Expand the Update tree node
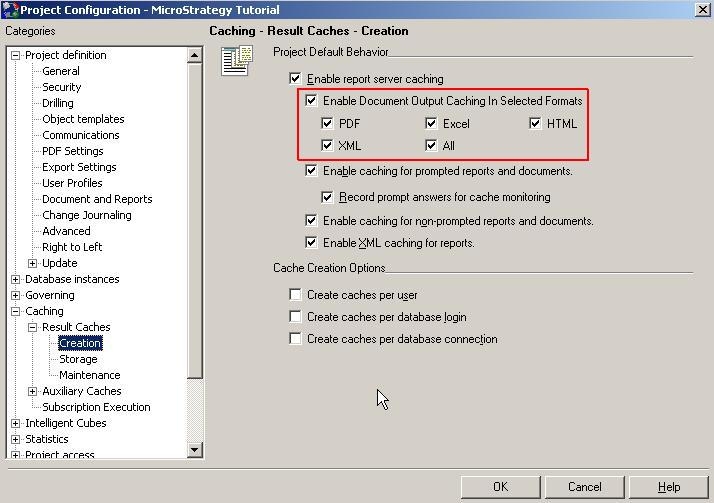Screen dimensions: 714x503 [x=32, y=263]
